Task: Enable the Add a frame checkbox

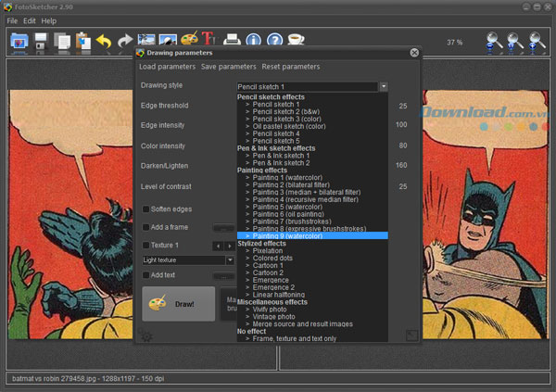Action: (145, 227)
